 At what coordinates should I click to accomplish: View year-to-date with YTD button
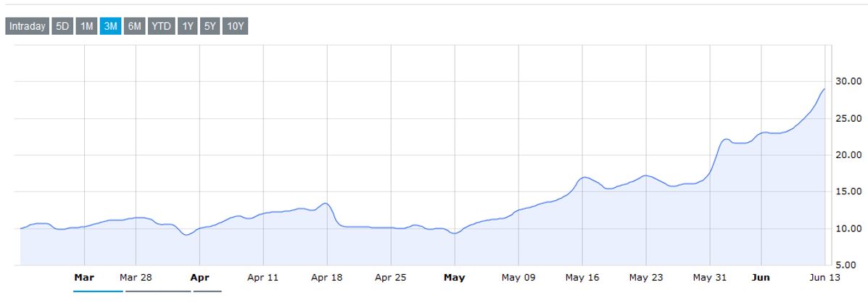click(161, 27)
